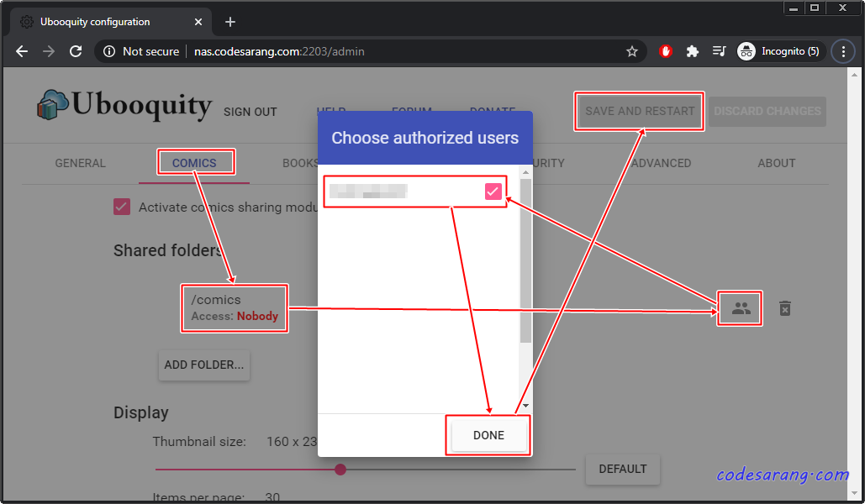
Task: Click scroll down arrow in dialog list
Action: pyautogui.click(x=525, y=405)
